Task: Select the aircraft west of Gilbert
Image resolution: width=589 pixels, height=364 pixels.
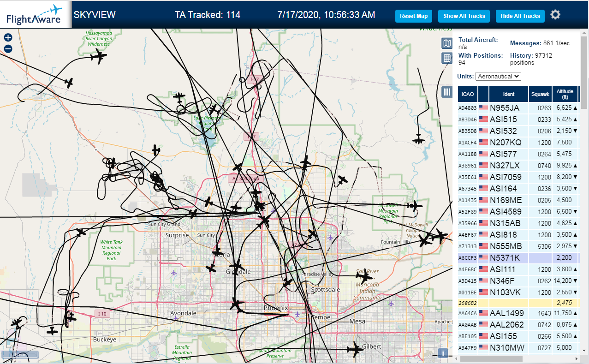Action: [355, 349]
